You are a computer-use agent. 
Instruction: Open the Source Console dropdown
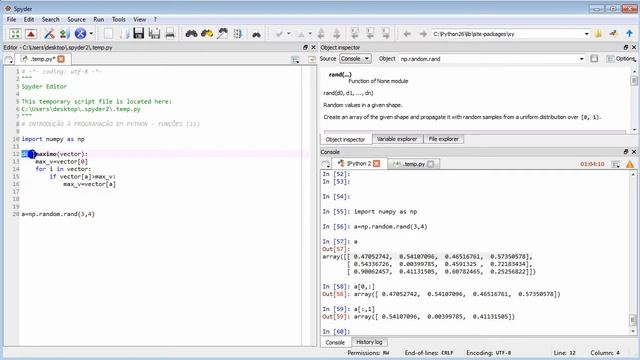(355, 59)
